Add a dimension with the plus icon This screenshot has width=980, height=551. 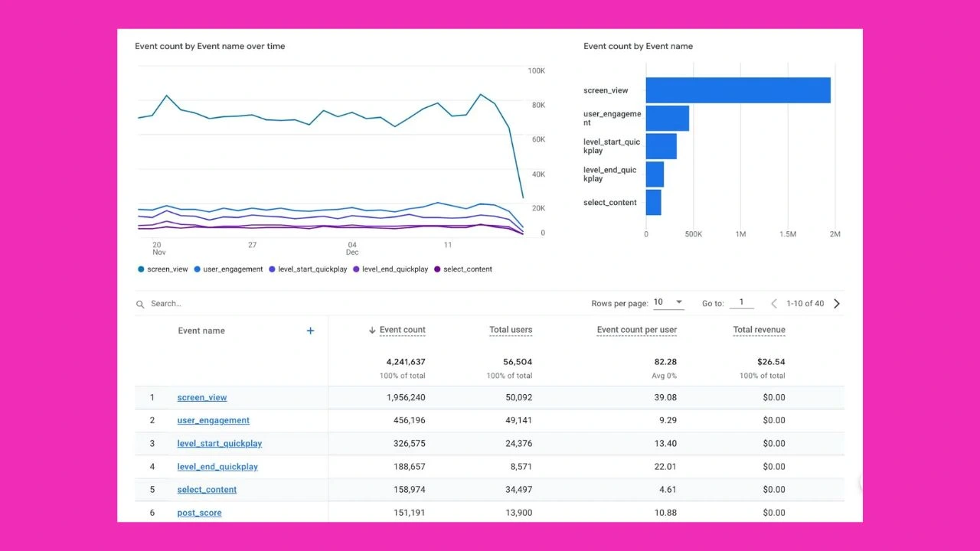tap(310, 331)
